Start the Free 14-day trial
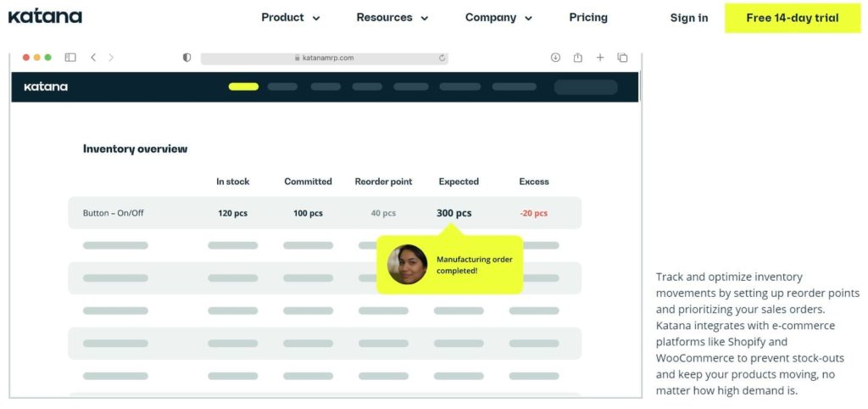 [793, 18]
